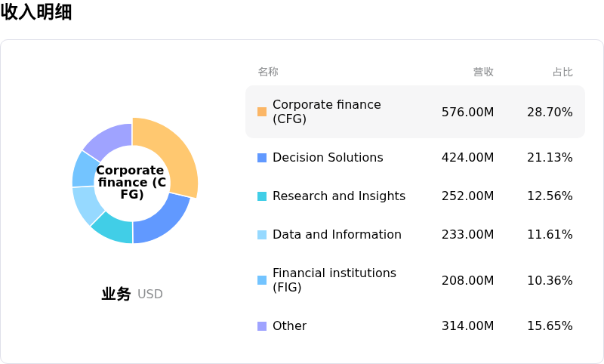Click the Research and Insights row label
Screen dimensions: 604x364
click(339, 196)
